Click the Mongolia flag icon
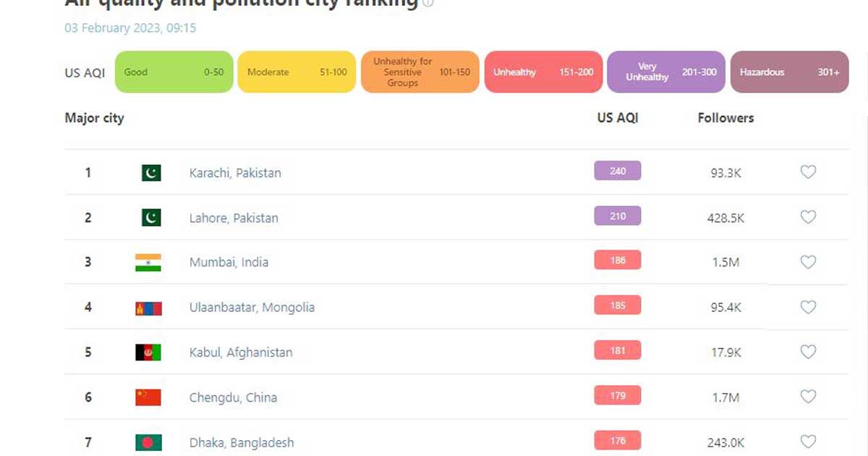This screenshot has height=456, width=868. (148, 308)
